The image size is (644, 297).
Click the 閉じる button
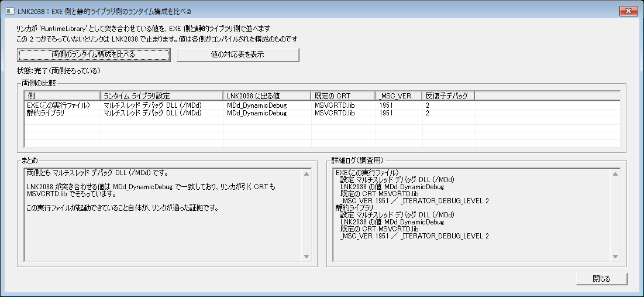tap(602, 278)
